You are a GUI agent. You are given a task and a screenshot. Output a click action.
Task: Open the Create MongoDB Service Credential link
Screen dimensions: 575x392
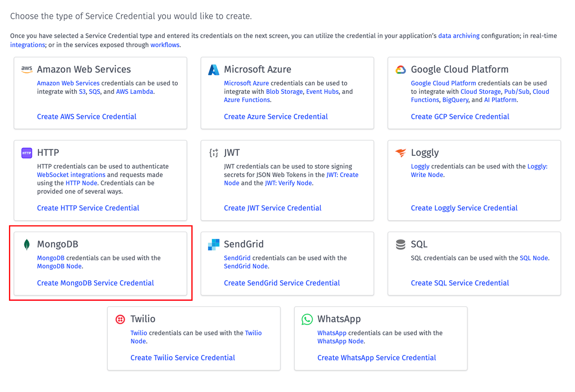(x=95, y=283)
